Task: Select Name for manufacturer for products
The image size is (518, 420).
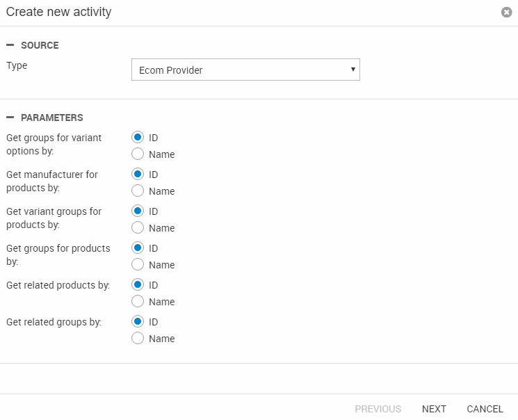Action: 138,191
